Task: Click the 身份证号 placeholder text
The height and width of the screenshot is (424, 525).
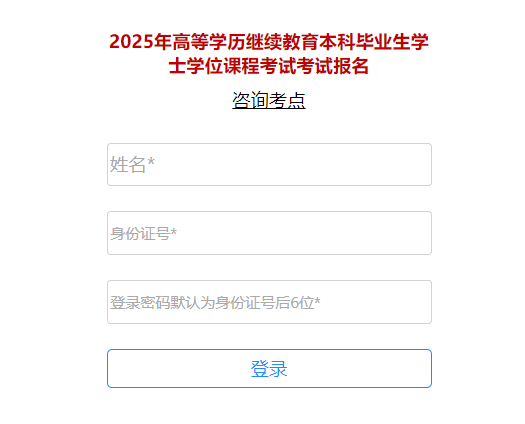Action: point(143,233)
